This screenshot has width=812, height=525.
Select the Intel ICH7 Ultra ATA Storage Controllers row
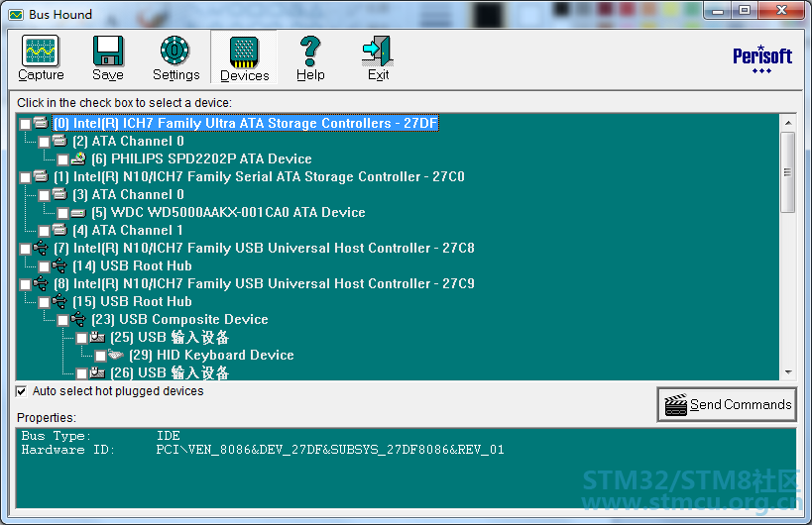click(x=246, y=123)
